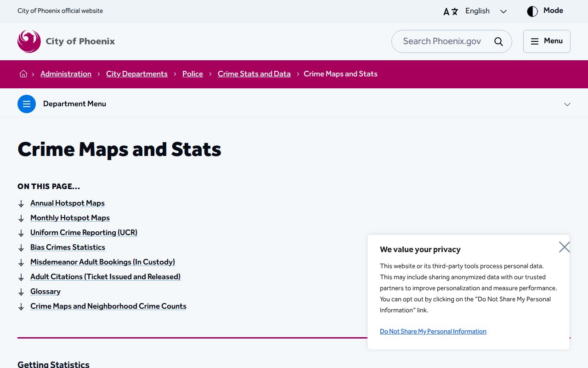Jump to Crime Maps and Neighborhood Crime Counts
The height and width of the screenshot is (368, 588).
[108, 306]
